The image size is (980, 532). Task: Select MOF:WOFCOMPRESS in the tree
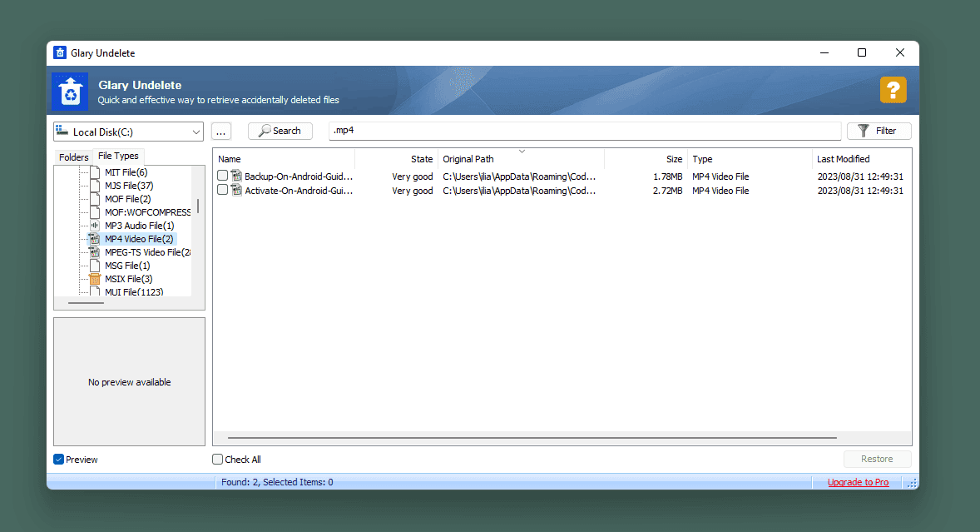[147, 212]
